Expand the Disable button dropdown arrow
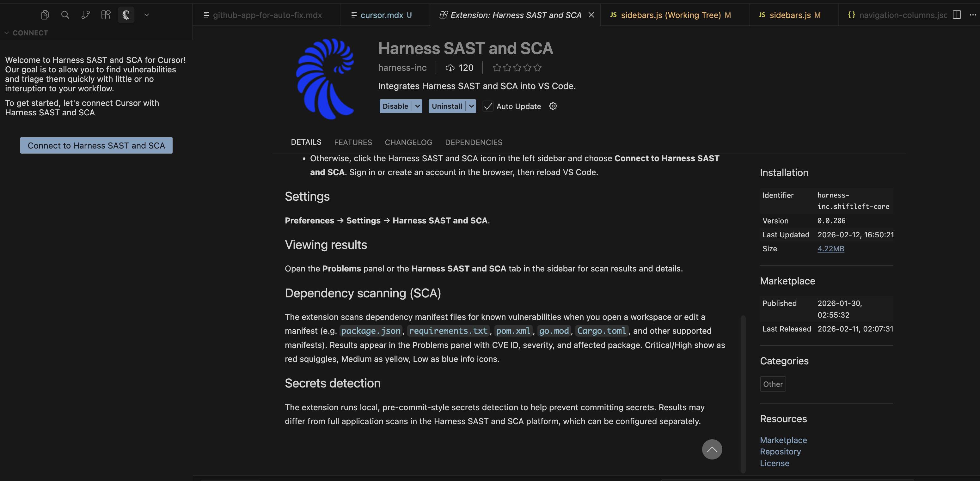This screenshot has height=481, width=980. [418, 106]
